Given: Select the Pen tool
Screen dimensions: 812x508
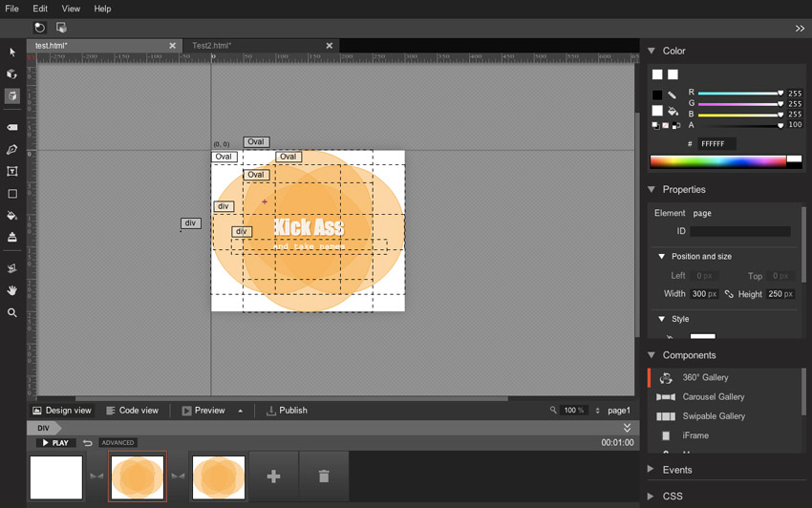Looking at the screenshot, I should pos(12,150).
